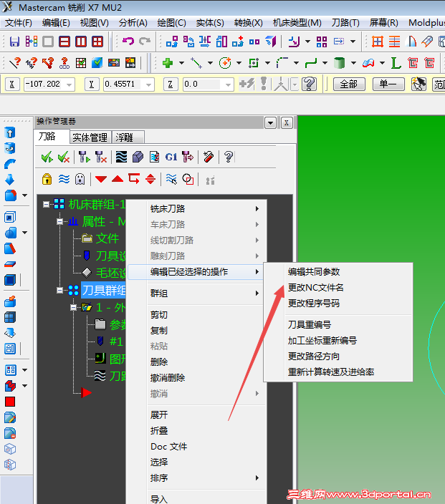Click the 全部 selection button
Viewport: 445px width, 504px height.
349,84
